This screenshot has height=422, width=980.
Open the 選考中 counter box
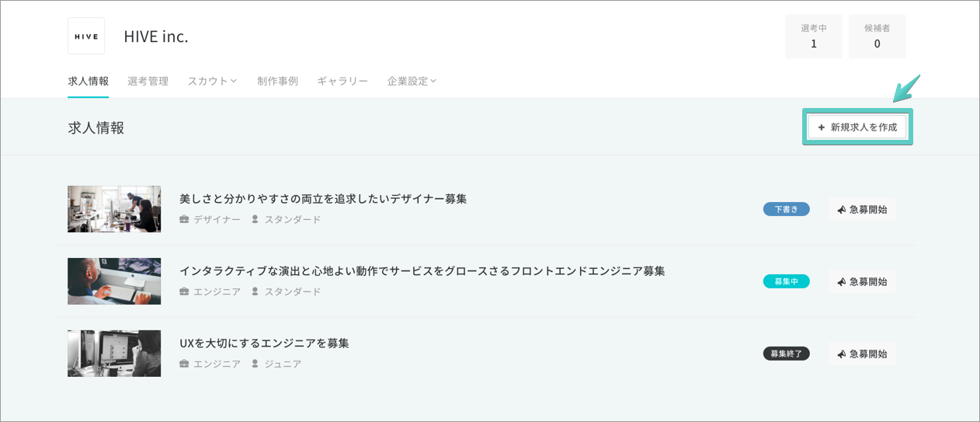coord(814,36)
